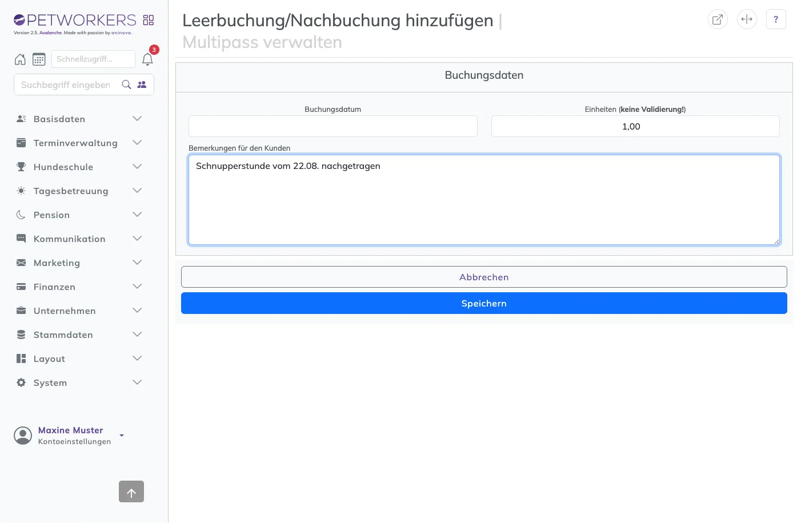This screenshot has height=532, width=809.
Task: Open notifications bell with 3 badge
Action: 147,59
